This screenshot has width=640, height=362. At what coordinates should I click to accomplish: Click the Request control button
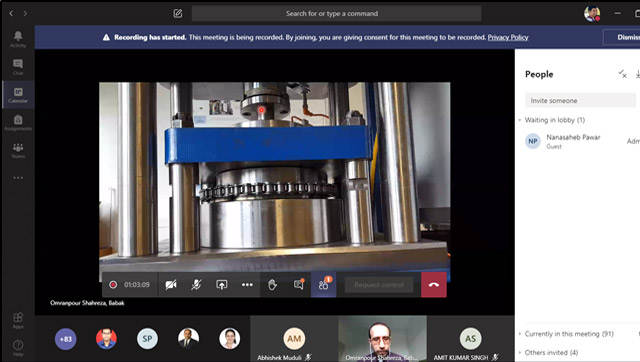[x=379, y=284]
